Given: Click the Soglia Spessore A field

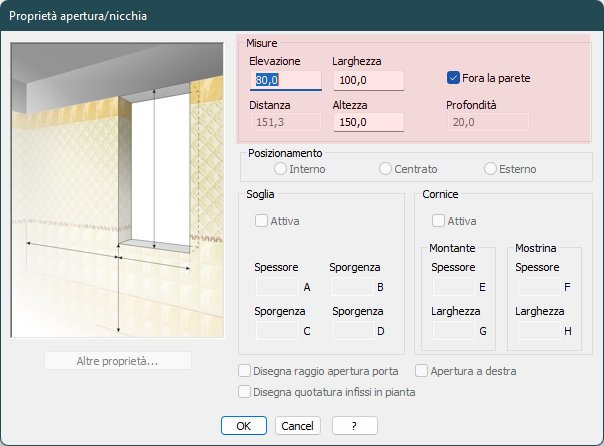Looking at the screenshot, I should [x=277, y=287].
